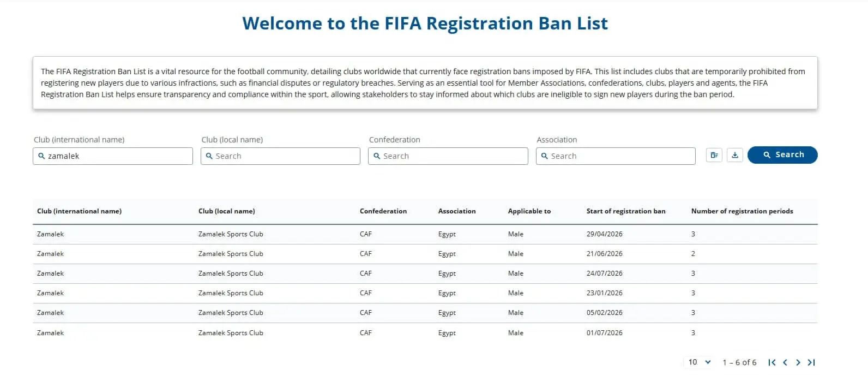Go to previous page of results
The image size is (868, 375).
tap(785, 362)
